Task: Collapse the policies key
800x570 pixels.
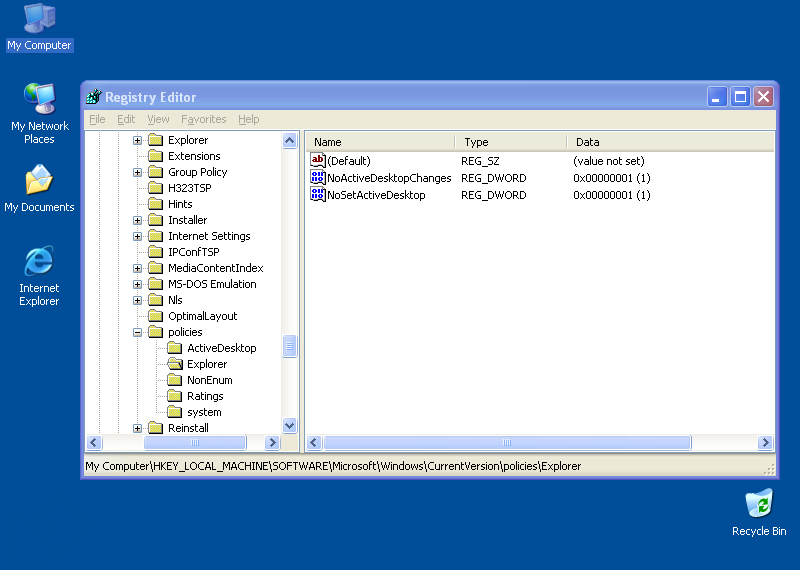Action: click(x=137, y=332)
